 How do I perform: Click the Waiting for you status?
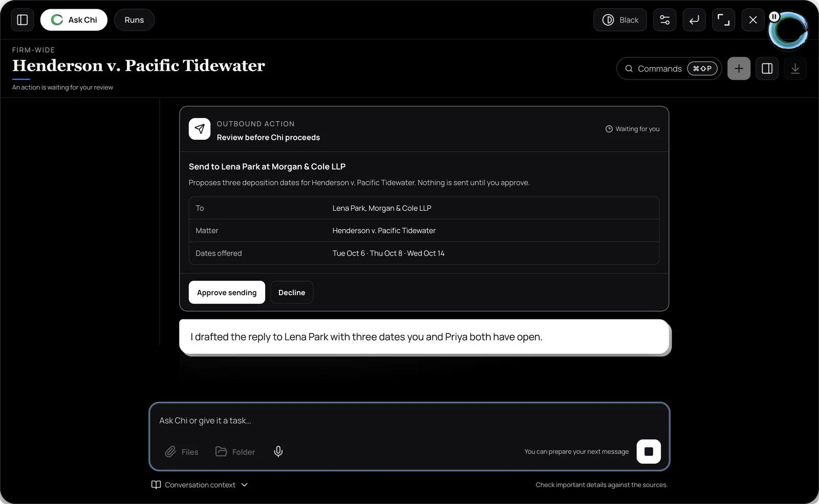[632, 129]
